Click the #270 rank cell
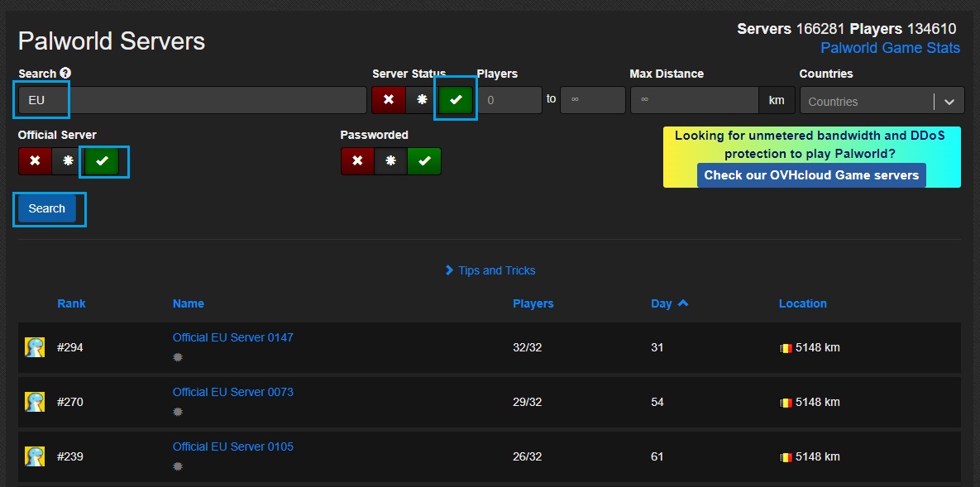 [x=70, y=401]
